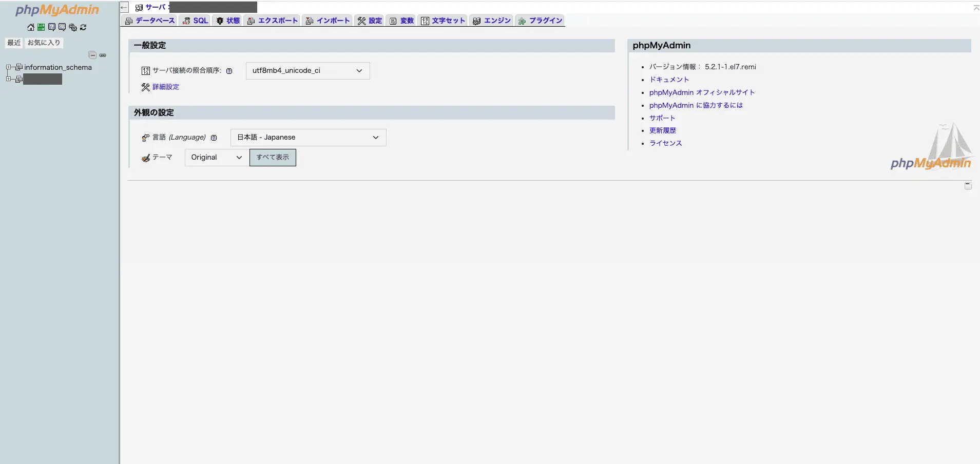Reload navigation panel with refresh icon

83,27
